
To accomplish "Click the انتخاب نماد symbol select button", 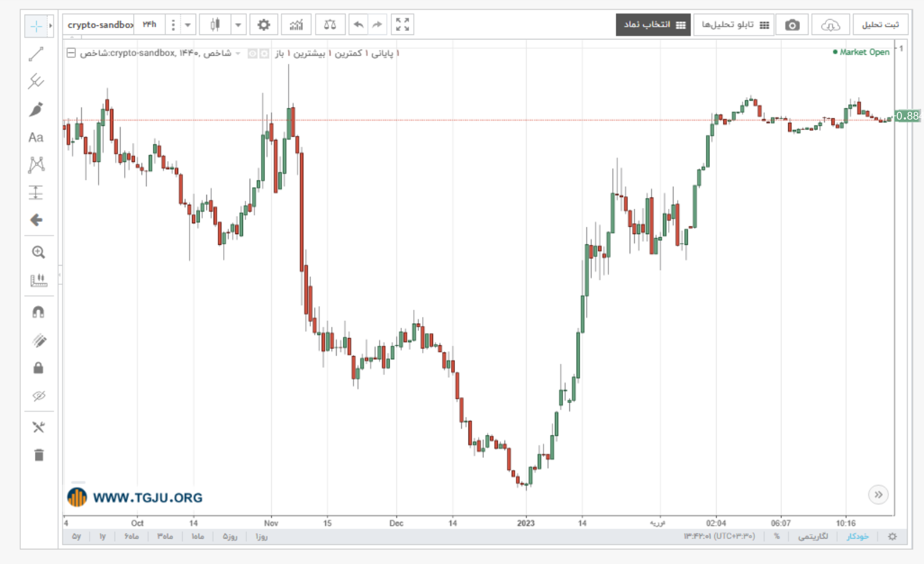I will coord(653,25).
